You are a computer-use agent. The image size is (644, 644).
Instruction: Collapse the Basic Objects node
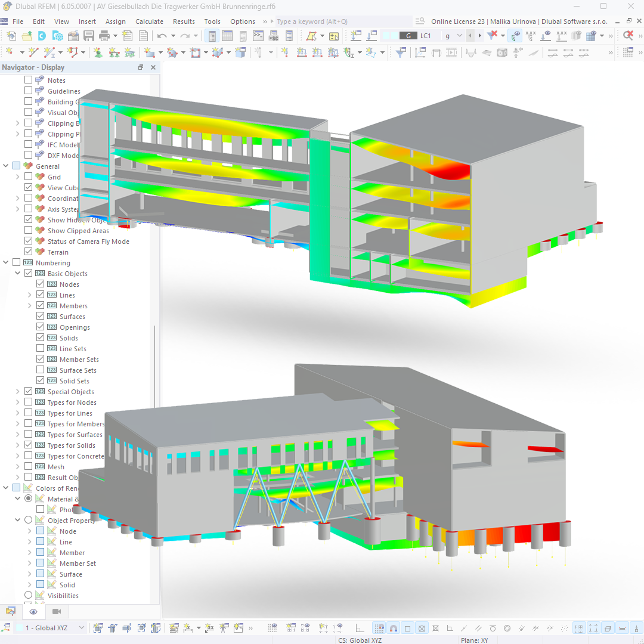[x=18, y=273]
